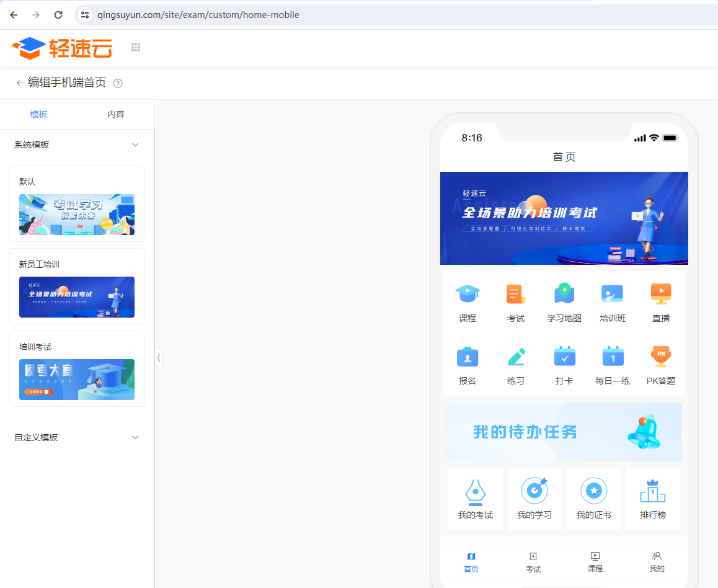Click the back arrow beside 编辑手机端首页
The height and width of the screenshot is (588, 718).
point(19,83)
